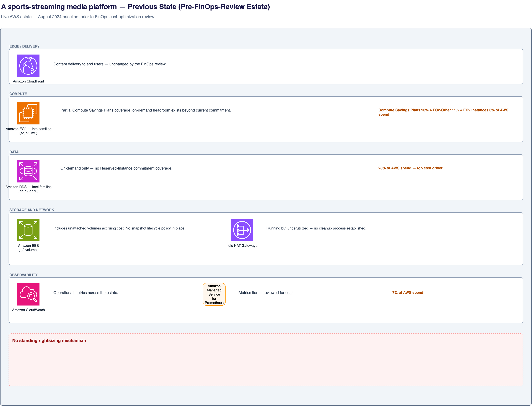Screen dimensions: 532x406
Task: Select the '7% of AWS spend' note
Action: (408, 292)
